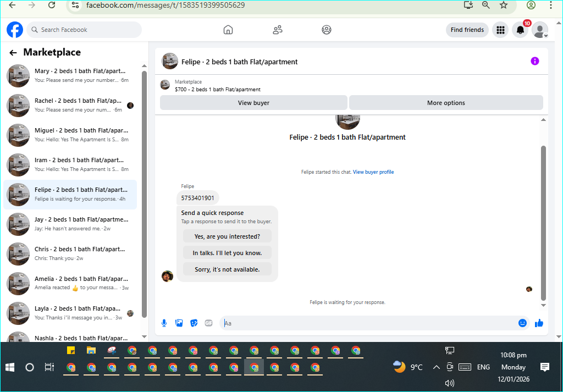The width and height of the screenshot is (563, 392).
Task: View site information icon in address bar
Action: [x=75, y=5]
